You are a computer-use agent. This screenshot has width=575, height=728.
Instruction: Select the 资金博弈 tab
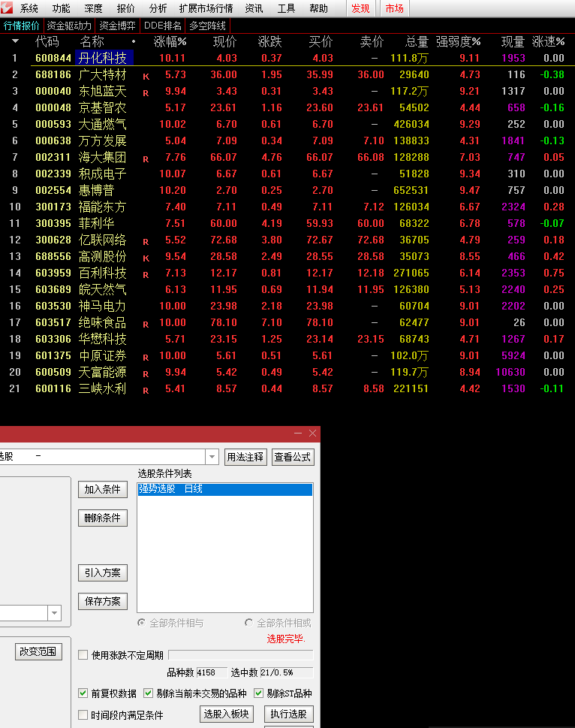[117, 26]
